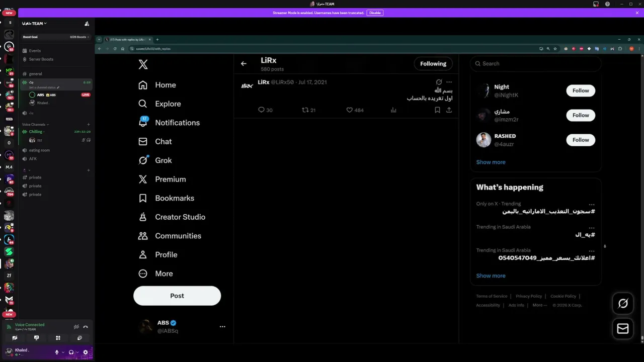Reload the page in the browser toolbar
644x362 pixels.
pyautogui.click(x=115, y=49)
